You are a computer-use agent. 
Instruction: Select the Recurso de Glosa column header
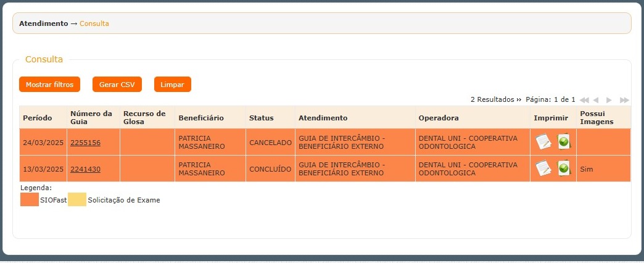(147, 117)
